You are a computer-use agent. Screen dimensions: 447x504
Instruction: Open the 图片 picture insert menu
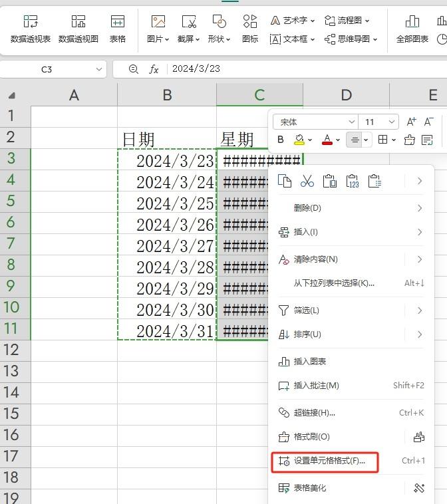tap(158, 29)
